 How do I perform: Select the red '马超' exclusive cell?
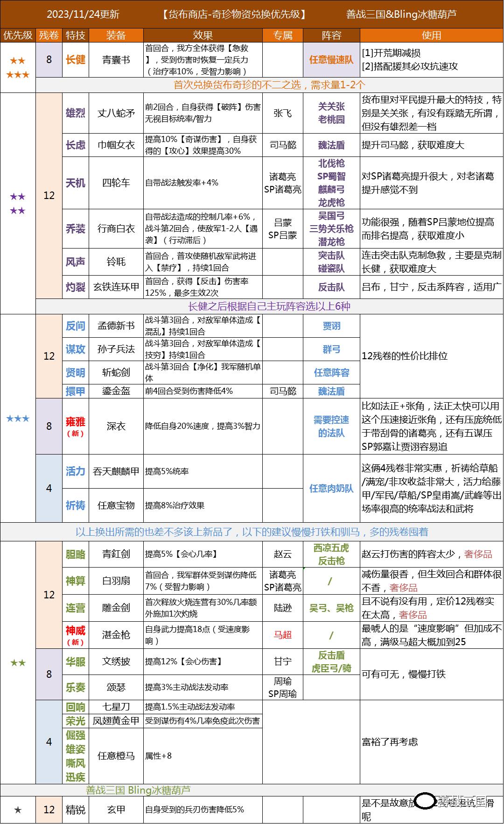(x=283, y=635)
